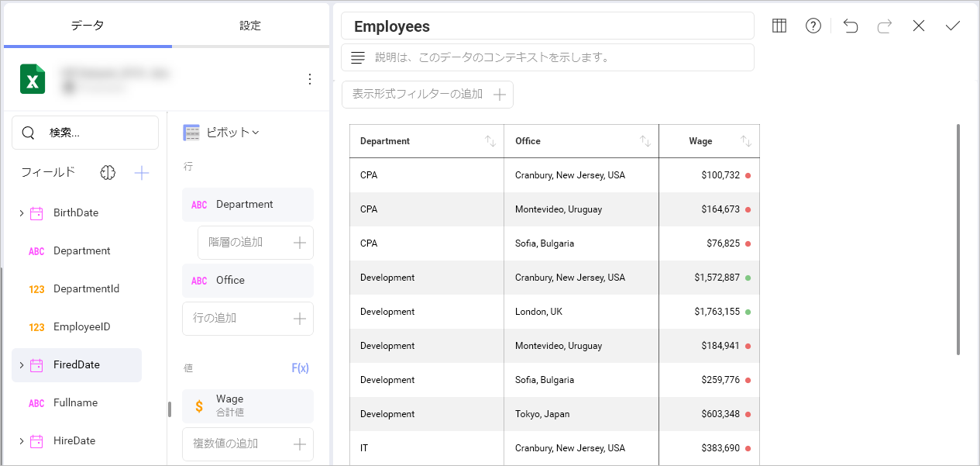Click the description lines icon
The image size is (980, 466).
click(x=358, y=57)
